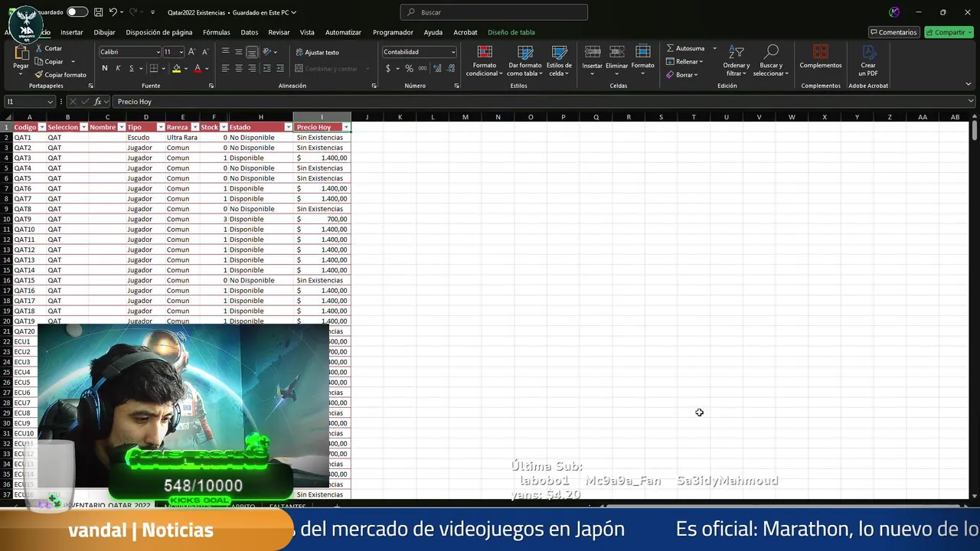Toggle the Autoguardado switch
The width and height of the screenshot is (980, 551).
click(77, 12)
